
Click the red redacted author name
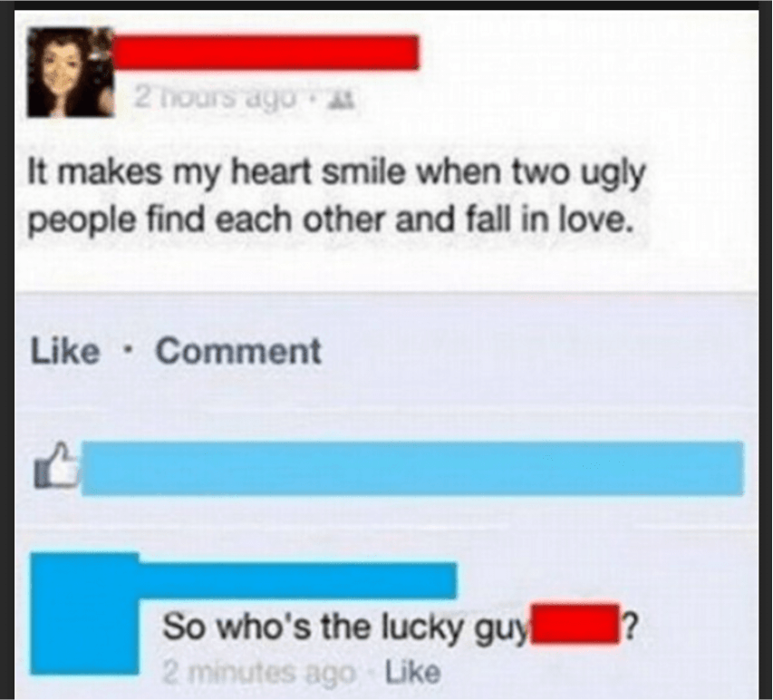click(x=266, y=52)
